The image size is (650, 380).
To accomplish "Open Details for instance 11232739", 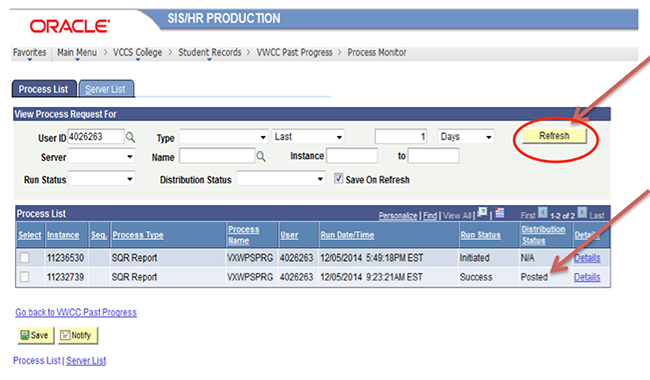I will [x=587, y=277].
